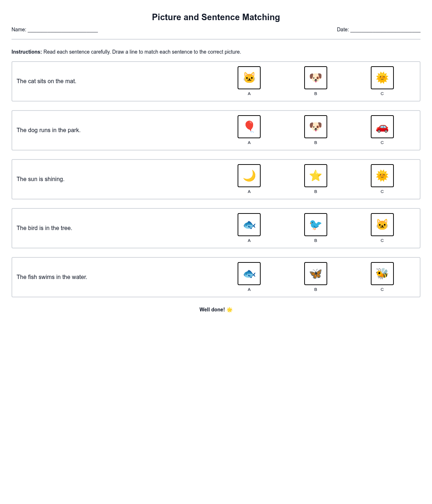Click the butterfly picture
This screenshot has height=504, width=432.
(x=316, y=274)
